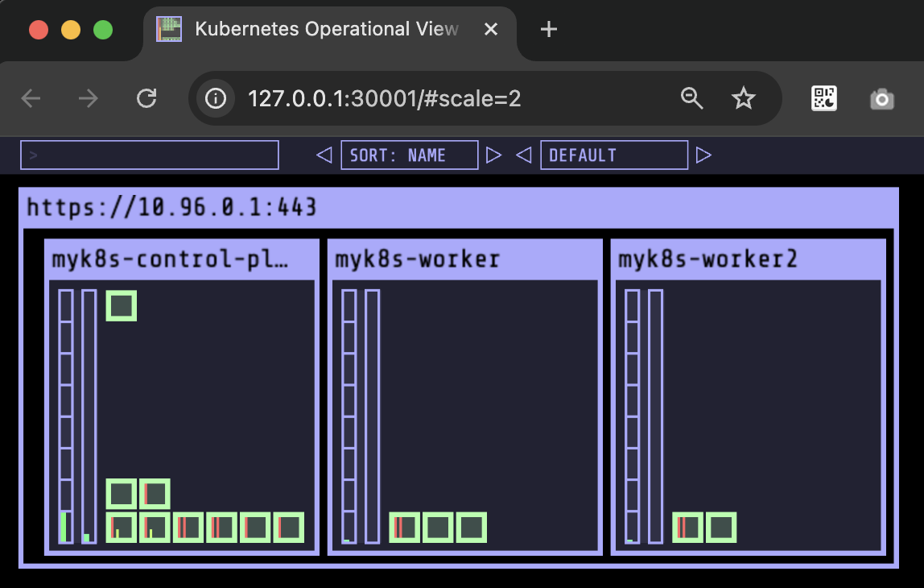Click cluster title https://10.96.0.1:443

(x=171, y=207)
